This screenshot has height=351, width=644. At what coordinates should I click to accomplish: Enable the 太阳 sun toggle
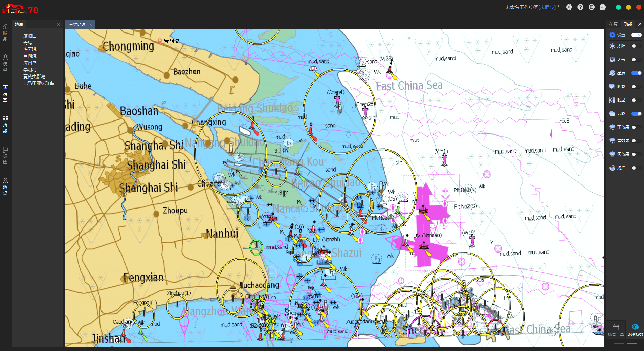tap(636, 46)
